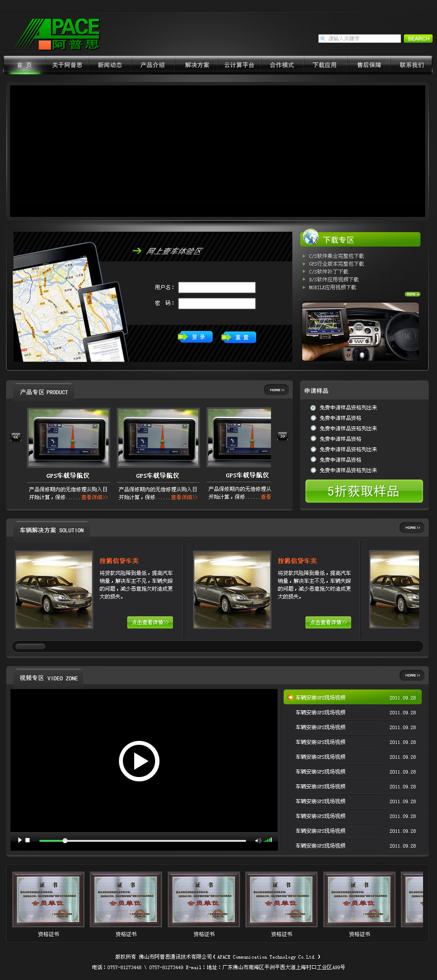437x980 pixels.
Task: Open the 关于阿普思 navigation menu item
Action: click(x=67, y=65)
